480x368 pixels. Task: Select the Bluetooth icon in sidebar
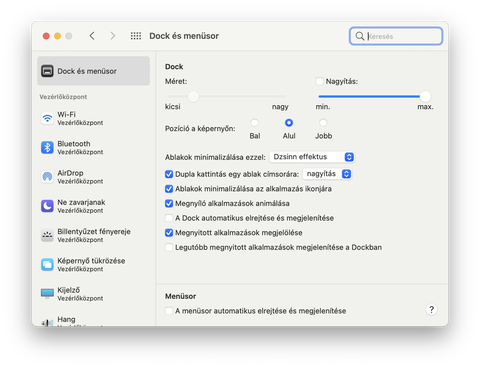47,147
